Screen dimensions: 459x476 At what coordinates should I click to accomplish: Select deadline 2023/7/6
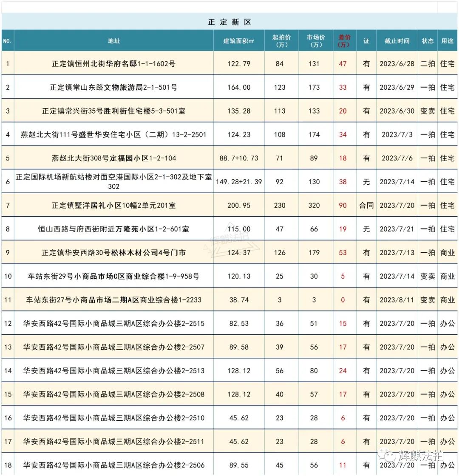click(x=397, y=158)
